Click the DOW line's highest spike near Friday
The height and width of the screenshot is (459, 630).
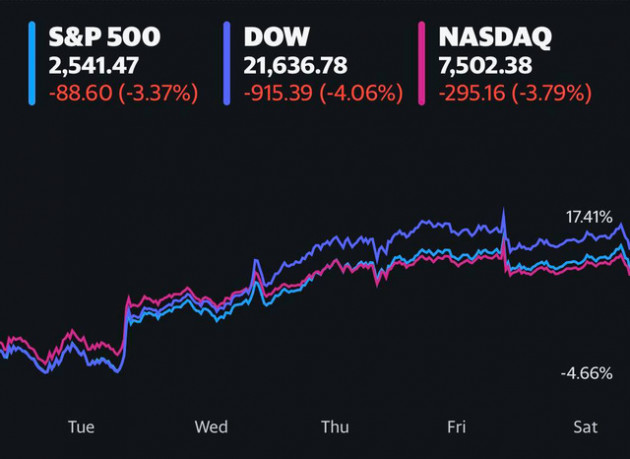click(503, 211)
